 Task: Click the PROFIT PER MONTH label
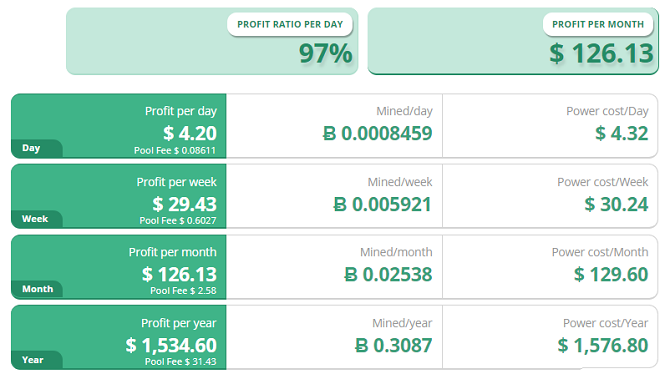coord(598,24)
